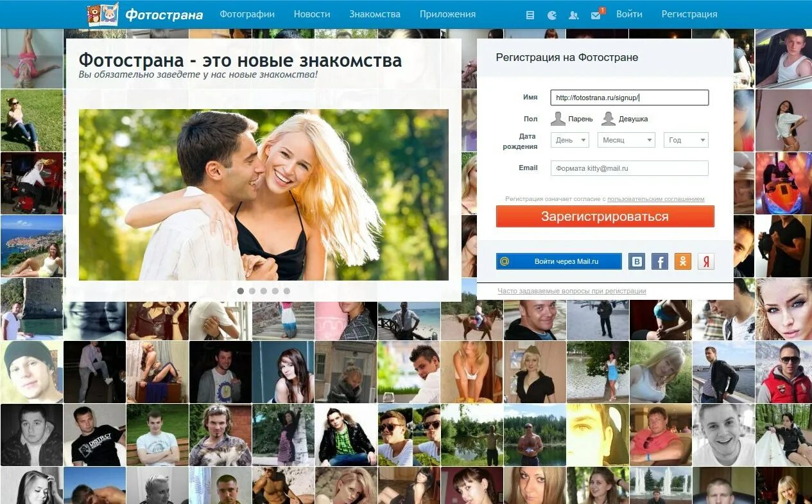Open Приложения menu item
812x504 pixels.
coord(448,14)
